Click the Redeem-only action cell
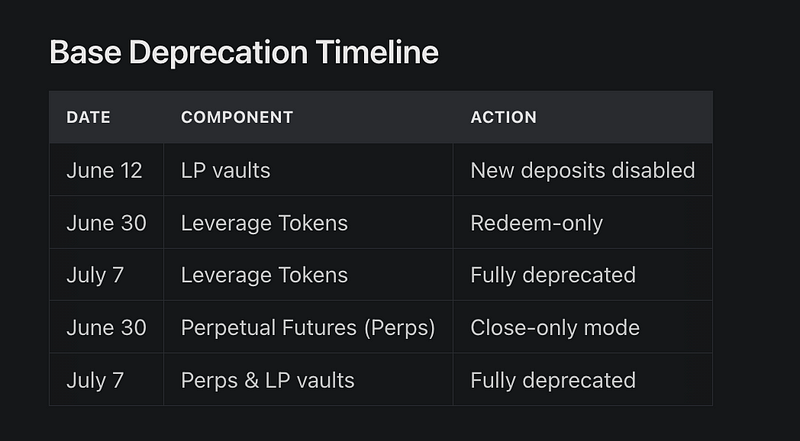 (x=536, y=223)
